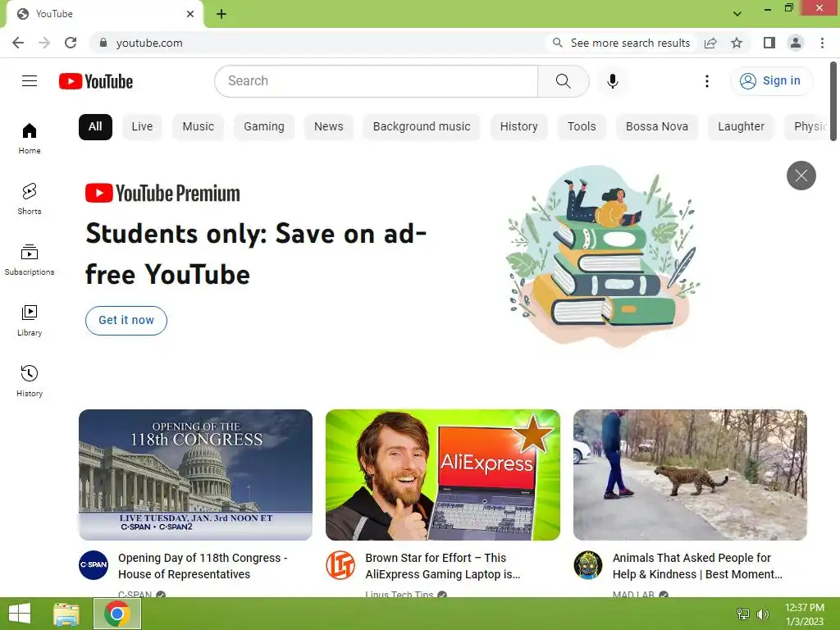
Task: Close the YouTube tab
Action: click(190, 14)
